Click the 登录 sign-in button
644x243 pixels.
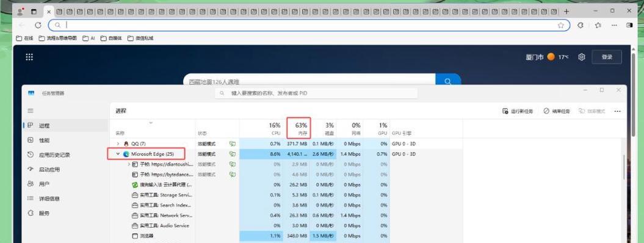[607, 57]
